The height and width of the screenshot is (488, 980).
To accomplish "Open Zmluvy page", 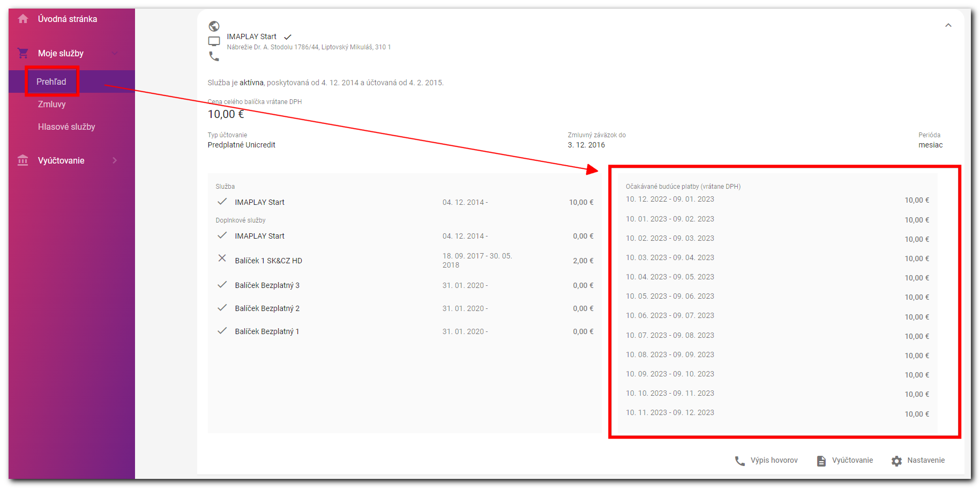I will 52,104.
